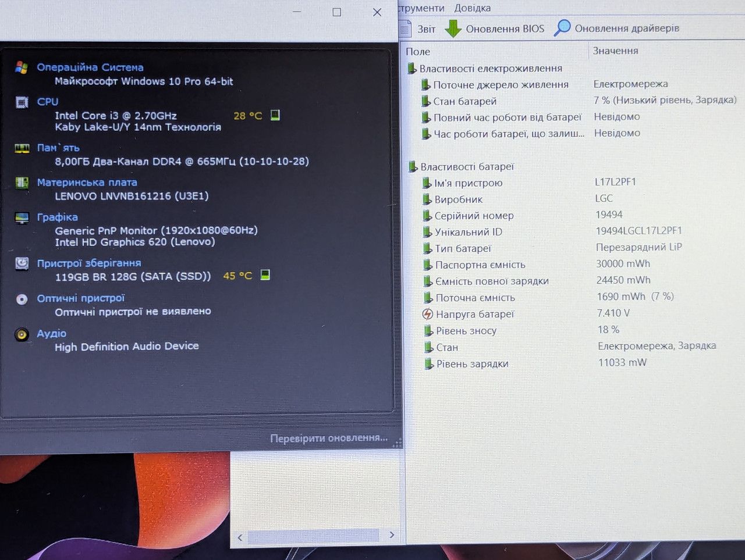Open the Оптичні пристрої section link

(81, 298)
